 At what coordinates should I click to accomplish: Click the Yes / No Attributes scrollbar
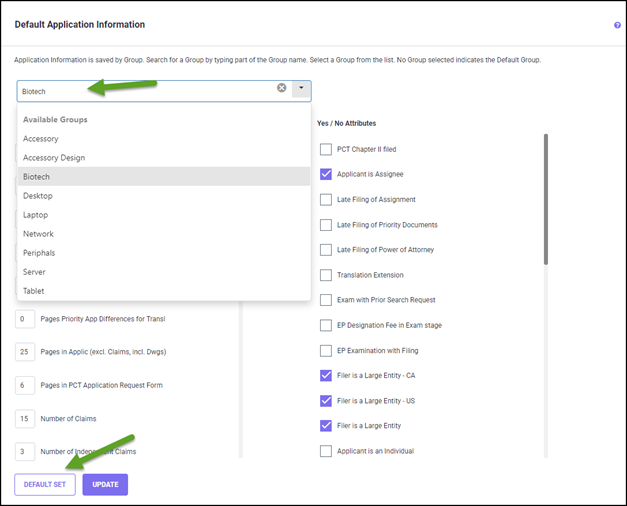coord(545,200)
